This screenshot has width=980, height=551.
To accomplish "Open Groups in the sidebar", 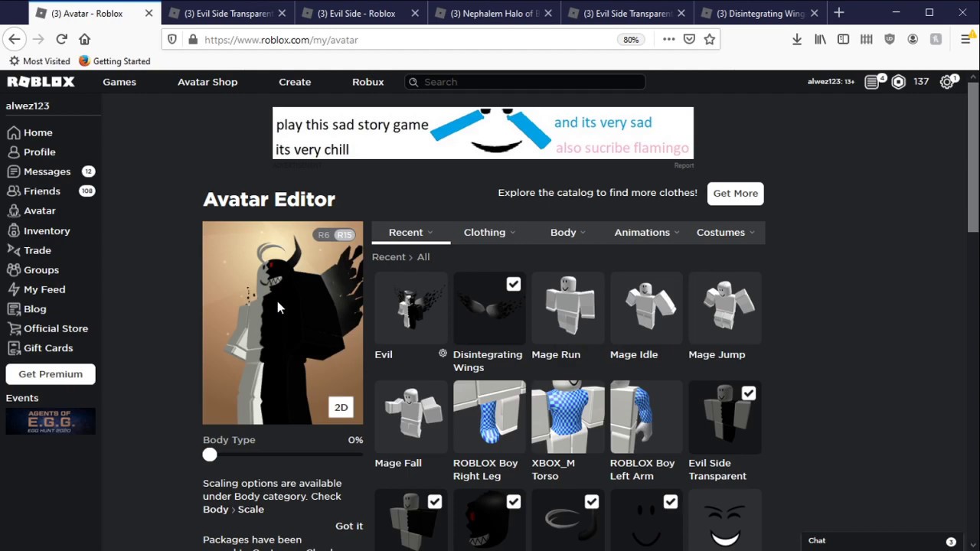I will pos(34,269).
